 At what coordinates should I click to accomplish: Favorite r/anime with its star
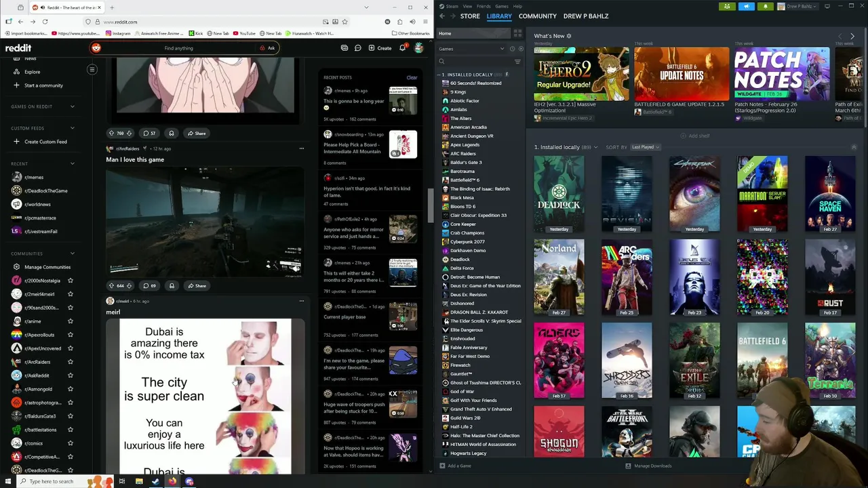70,321
